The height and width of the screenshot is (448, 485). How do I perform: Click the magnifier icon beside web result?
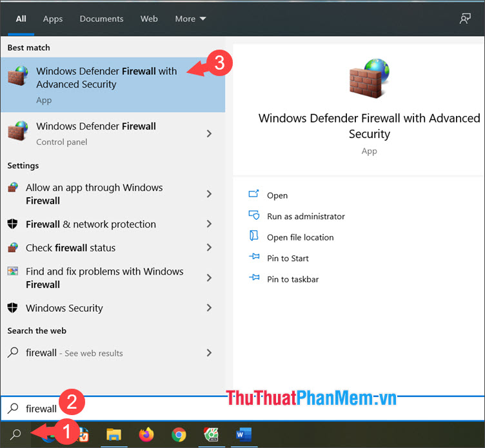click(13, 352)
